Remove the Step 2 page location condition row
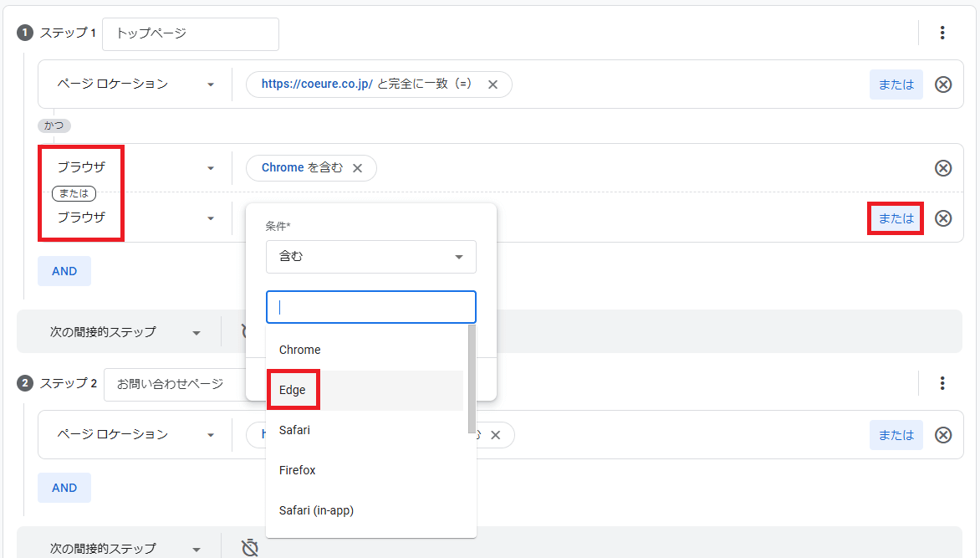This screenshot has height=558, width=980. [x=942, y=435]
